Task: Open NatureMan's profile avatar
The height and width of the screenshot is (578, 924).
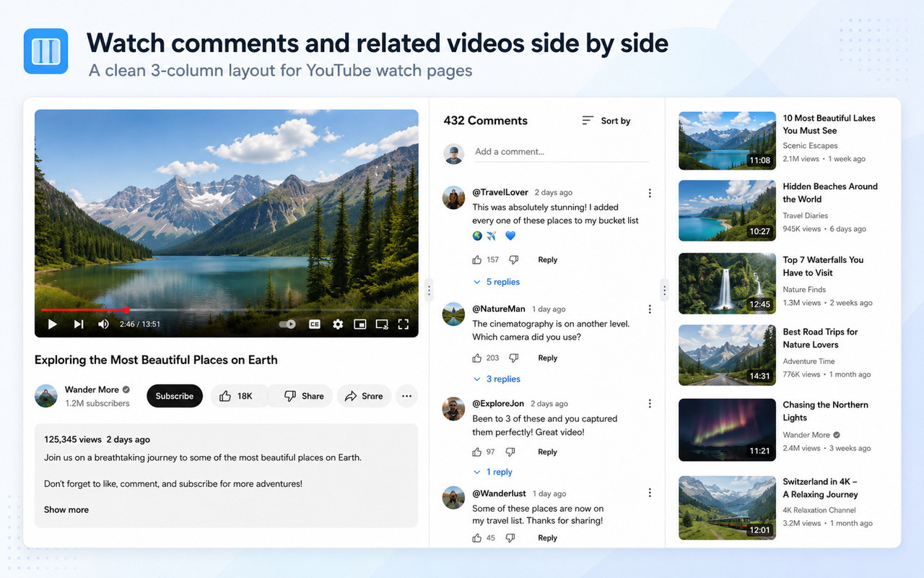Action: tap(454, 314)
